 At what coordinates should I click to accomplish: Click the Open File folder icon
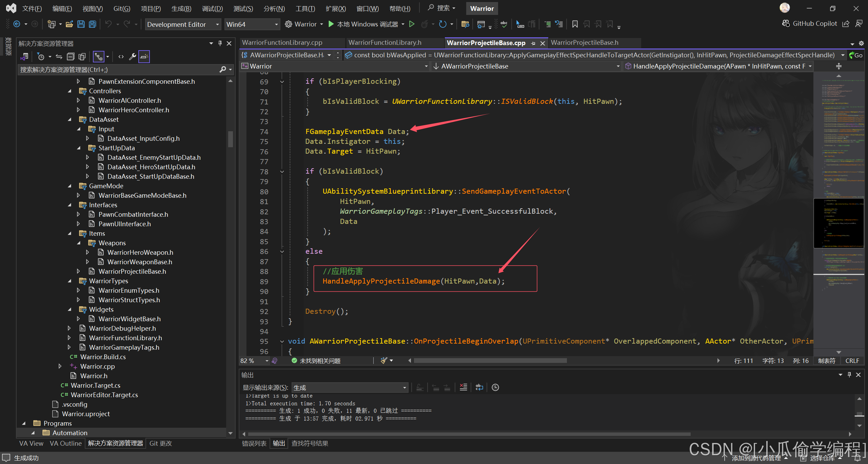tap(70, 24)
